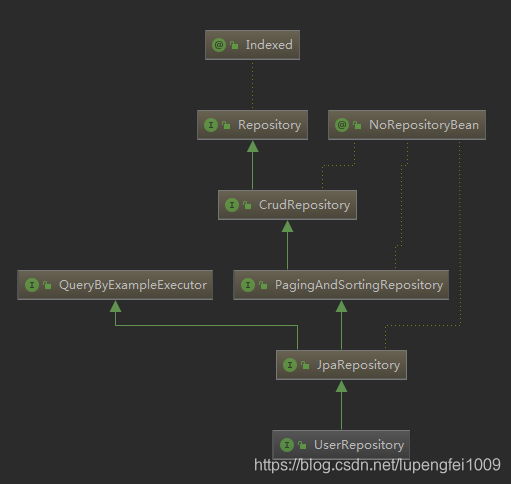The height and width of the screenshot is (484, 511).
Task: Click the PagingAndSortingRepository label text
Action: tap(359, 285)
